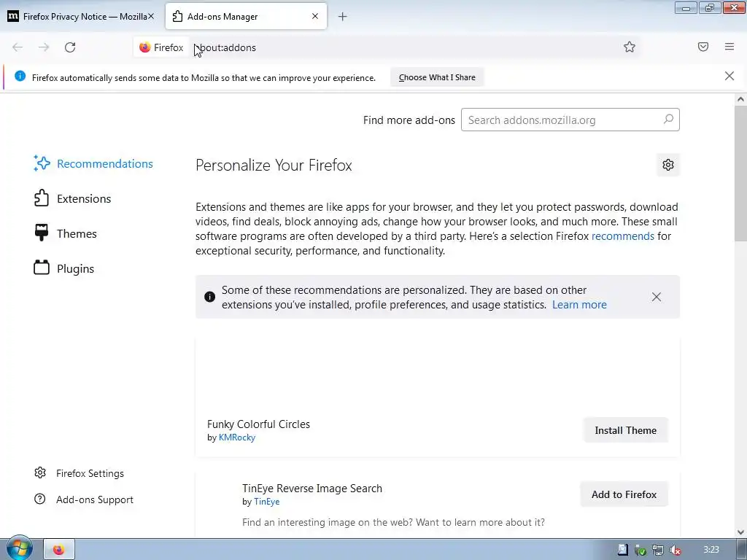The image size is (747, 560).
Task: Bookmark this page with the star icon
Action: pyautogui.click(x=630, y=47)
